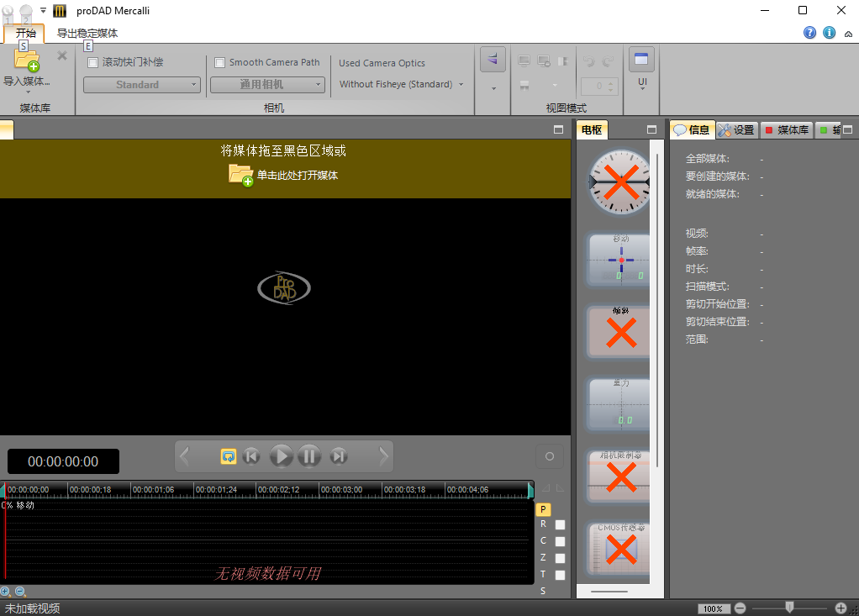Click the status bar zoom slider handle
The height and width of the screenshot is (616, 859).
[x=789, y=608]
